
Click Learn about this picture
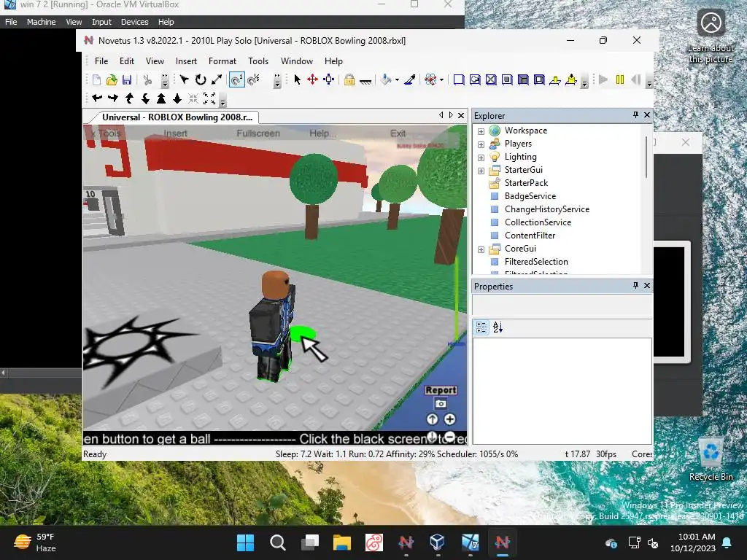[711, 37]
